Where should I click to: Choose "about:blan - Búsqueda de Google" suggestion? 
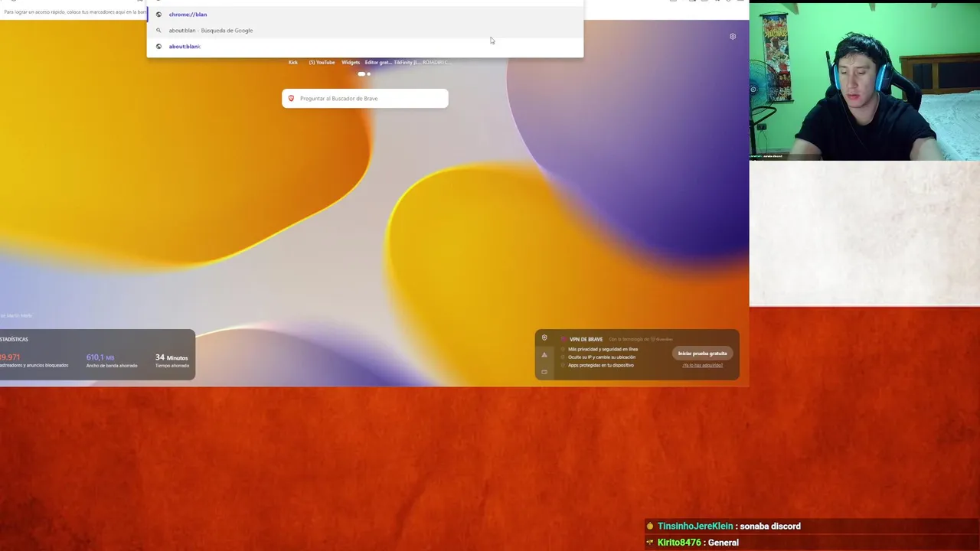365,31
